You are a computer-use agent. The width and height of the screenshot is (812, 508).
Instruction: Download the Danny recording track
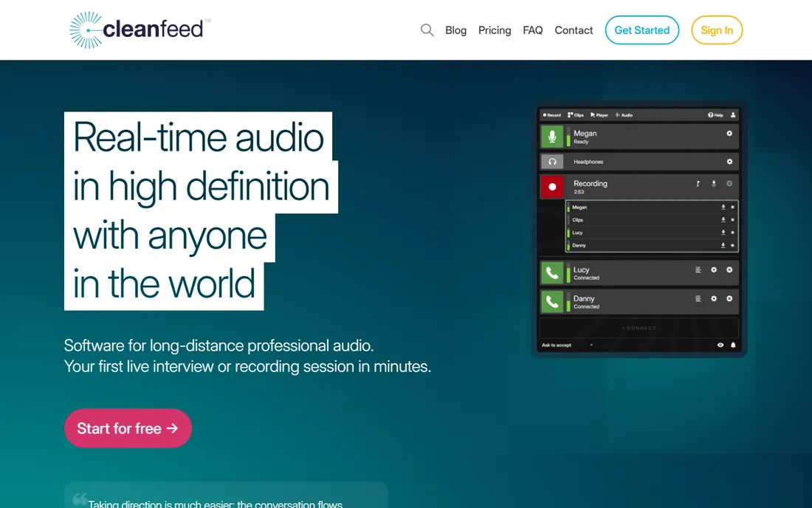point(723,245)
